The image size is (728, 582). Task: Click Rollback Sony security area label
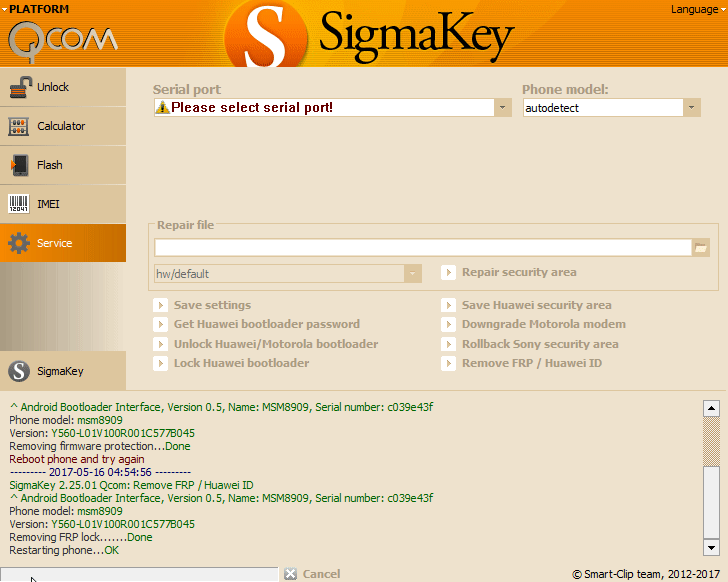pos(540,344)
